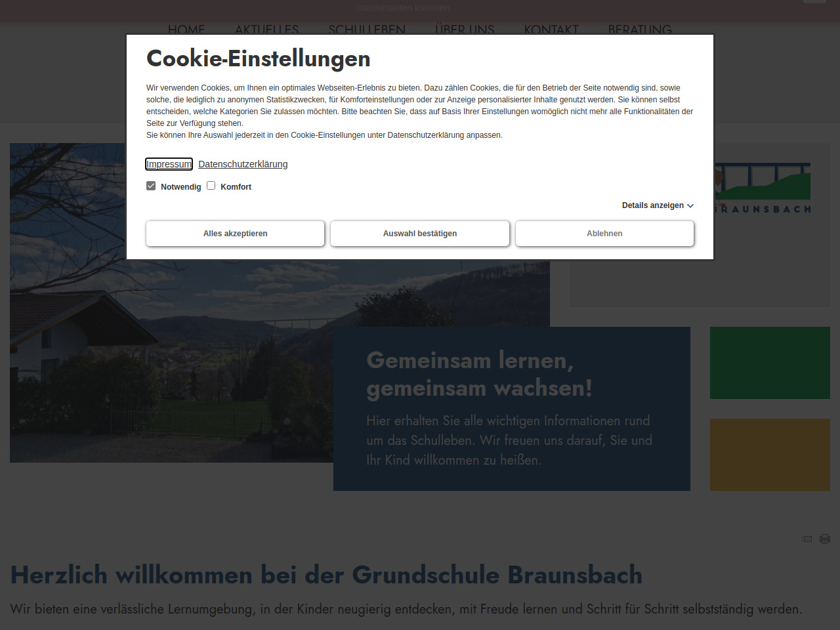
Task: Open the Impressum link
Action: [169, 164]
